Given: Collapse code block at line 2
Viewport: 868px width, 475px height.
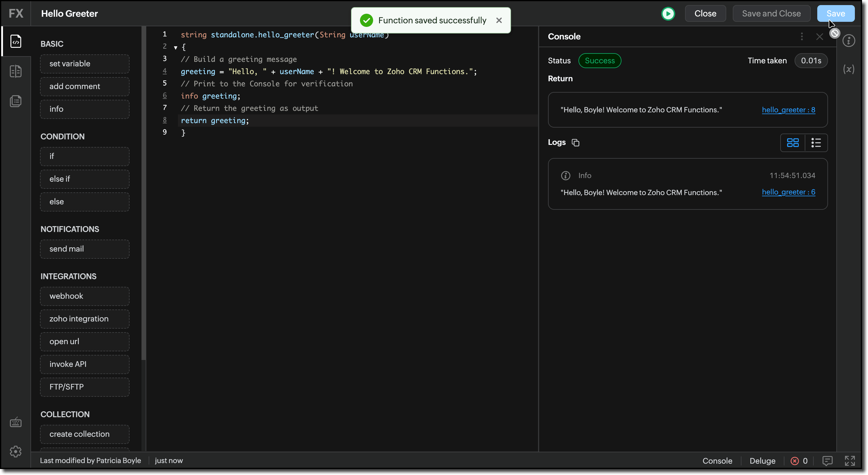Looking at the screenshot, I should click(176, 47).
